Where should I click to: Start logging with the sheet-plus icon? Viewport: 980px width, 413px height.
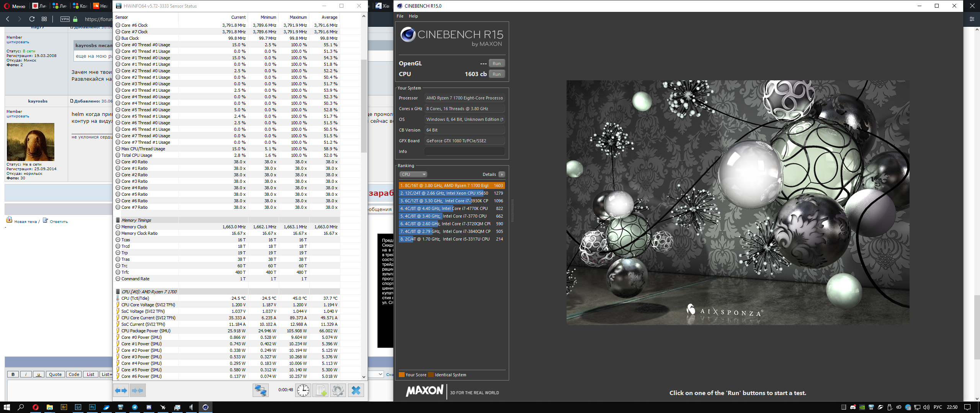(x=320, y=390)
